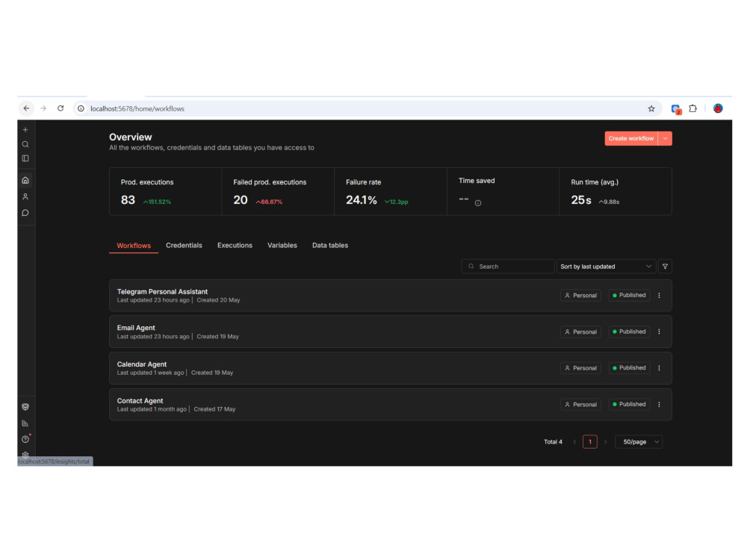Open actions menu for Calendar Agent
Viewport: 747px width, 560px height.
(660, 368)
